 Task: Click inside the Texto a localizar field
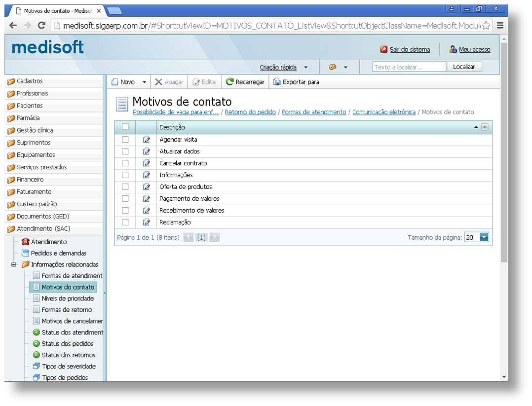click(x=409, y=66)
